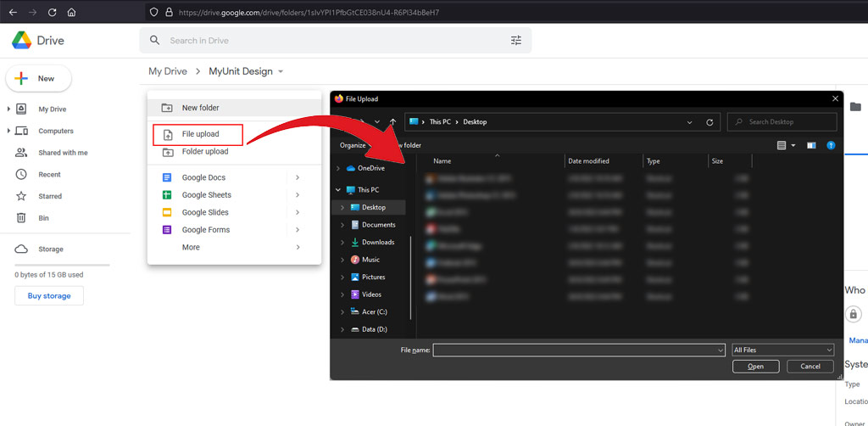Viewport: 868px width, 426px height.
Task: Click the Search in Drive field
Action: [336, 41]
